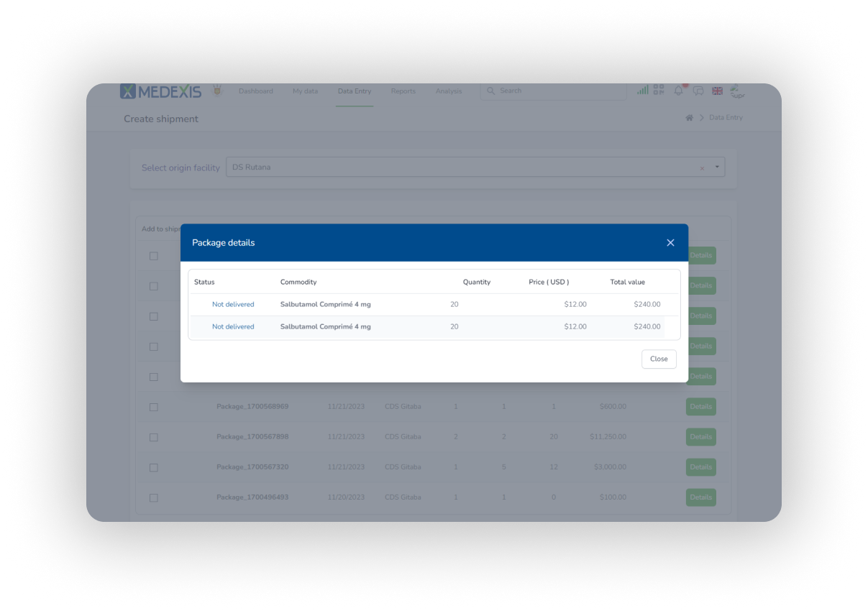Expand the origin facility dropdown arrow
Viewport: 868px width, 611px height.
pyautogui.click(x=717, y=167)
